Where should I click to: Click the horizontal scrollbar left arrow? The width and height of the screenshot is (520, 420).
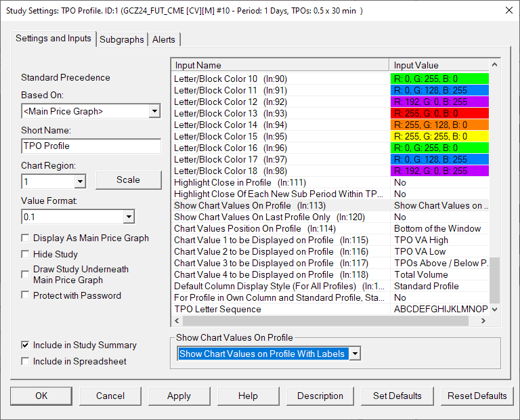[177, 320]
